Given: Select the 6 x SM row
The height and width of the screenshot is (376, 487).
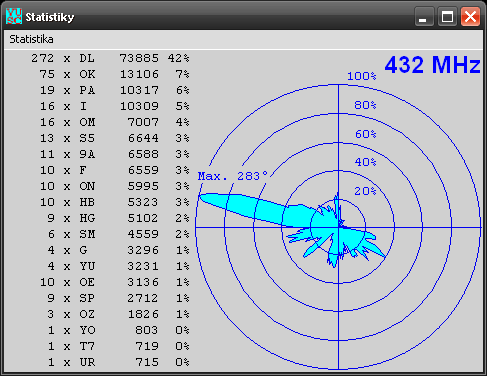Looking at the screenshot, I should [118, 234].
